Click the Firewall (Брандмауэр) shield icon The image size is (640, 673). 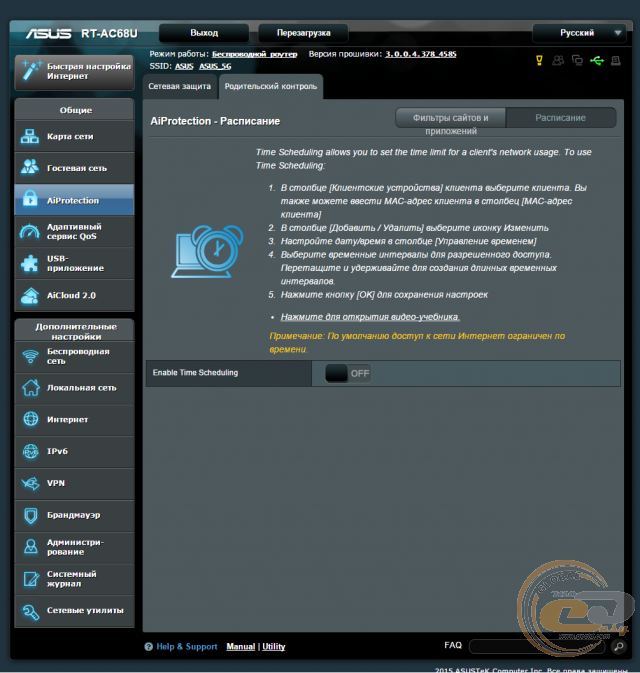tap(30, 515)
